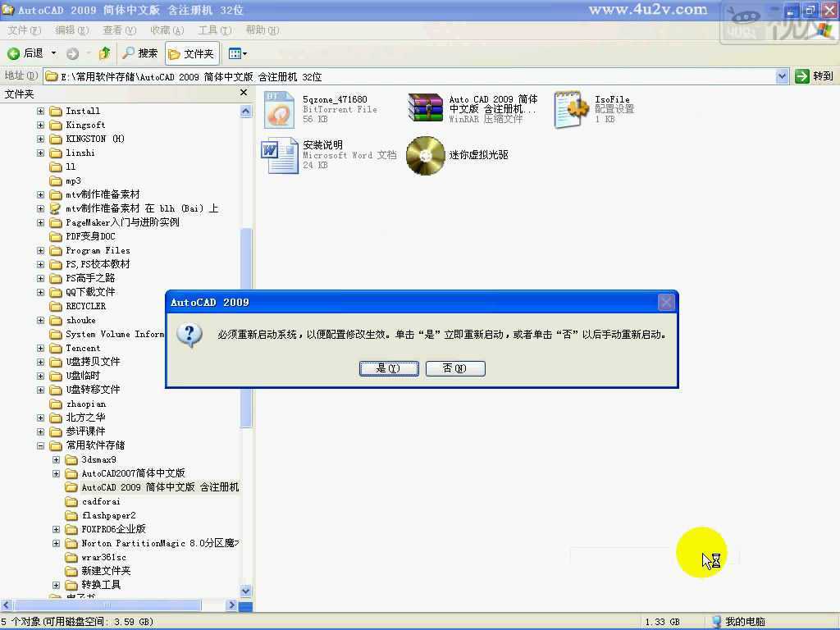The width and height of the screenshot is (840, 630).
Task: Close the Folders pane with X
Action: 244,93
